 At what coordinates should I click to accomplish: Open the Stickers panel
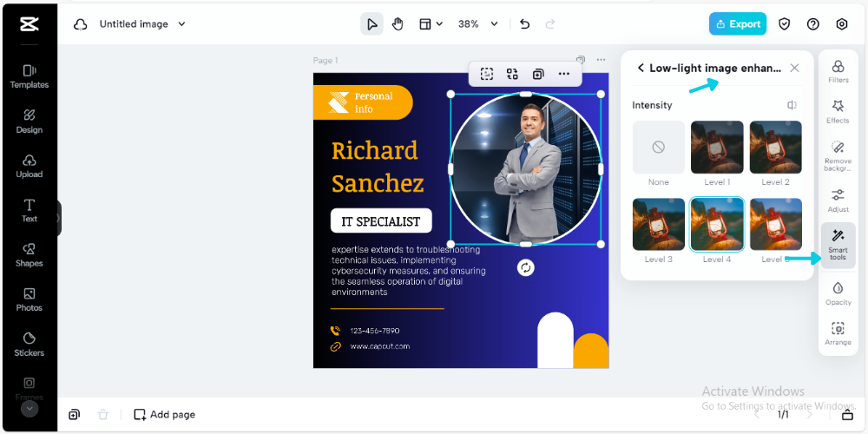pos(29,345)
